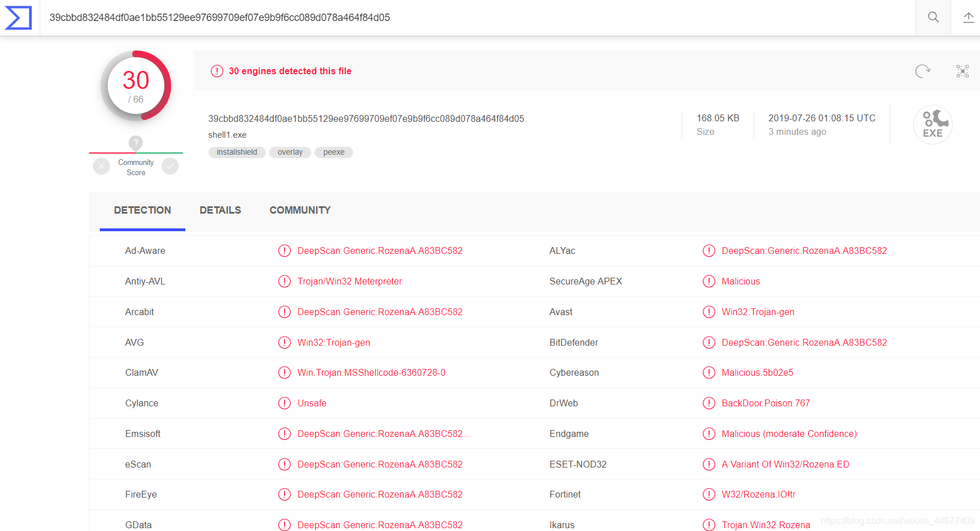Click warning icon in AVG row
Image resolution: width=980 pixels, height=531 pixels.
285,342
